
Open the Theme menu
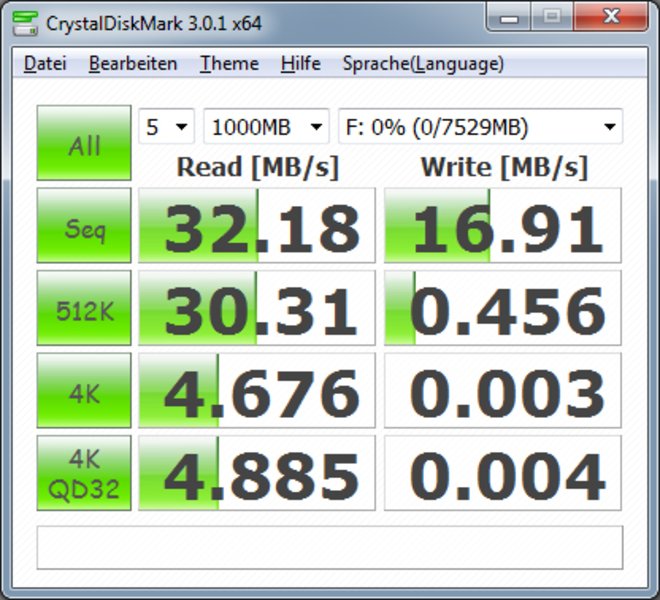[x=229, y=64]
